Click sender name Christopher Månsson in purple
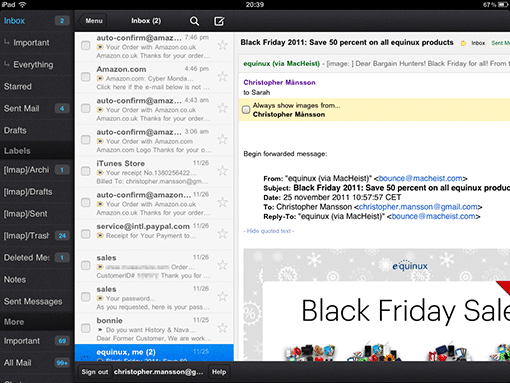The width and height of the screenshot is (510, 383). 279,83
